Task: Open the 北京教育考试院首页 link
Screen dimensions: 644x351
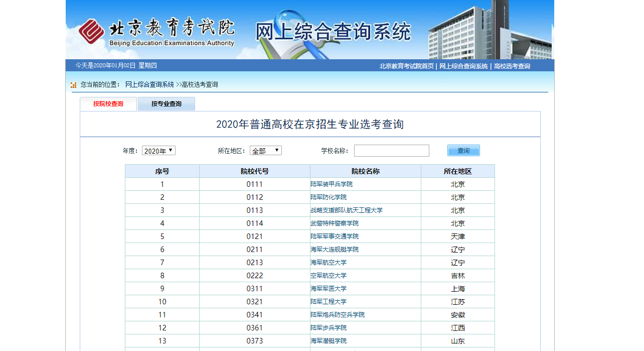Action: point(406,66)
